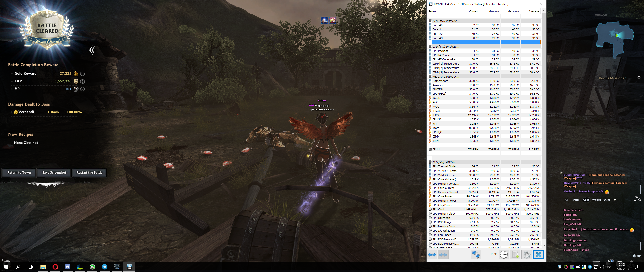Switch to the Party chat tab
The width and height of the screenshot is (644, 272).
(576, 200)
